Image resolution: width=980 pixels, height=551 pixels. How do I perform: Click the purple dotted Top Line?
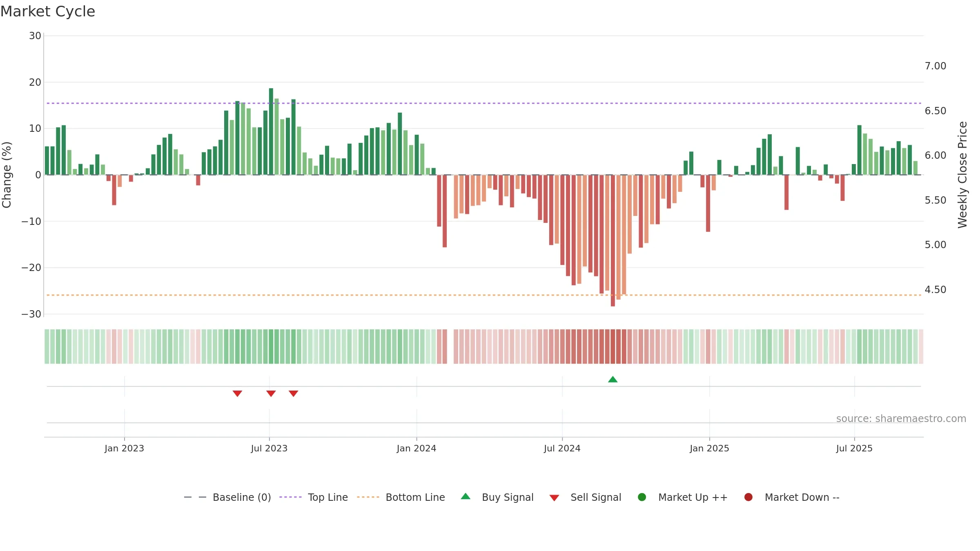point(484,103)
